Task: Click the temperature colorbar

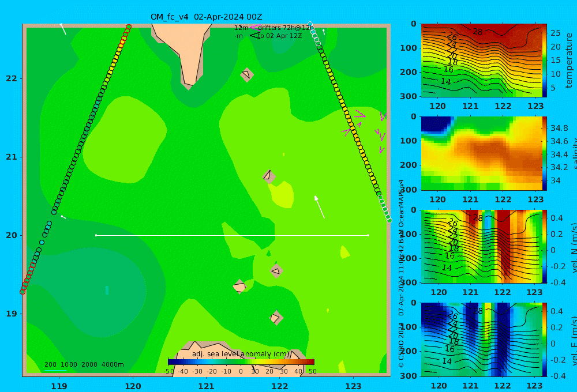Action: (x=544, y=61)
